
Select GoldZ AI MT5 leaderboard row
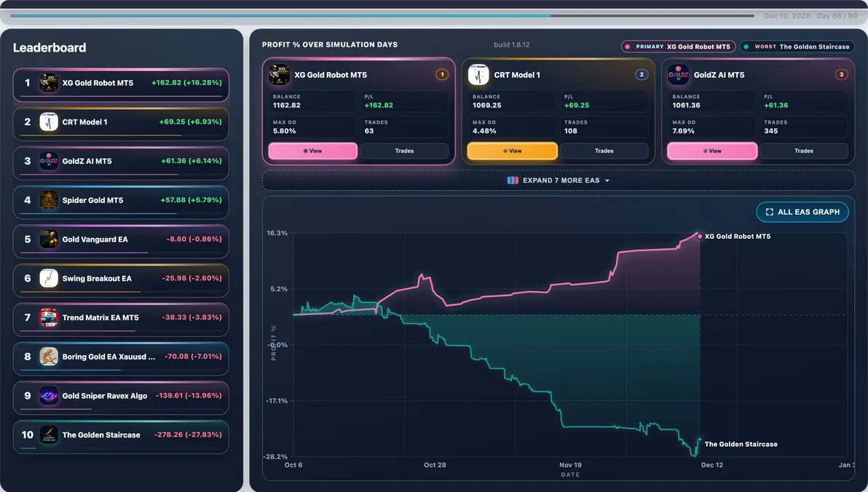pyautogui.click(x=121, y=162)
